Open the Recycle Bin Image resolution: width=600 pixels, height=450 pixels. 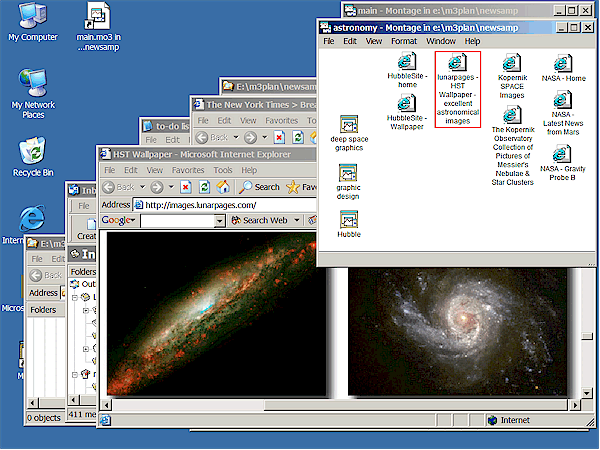tap(33, 157)
